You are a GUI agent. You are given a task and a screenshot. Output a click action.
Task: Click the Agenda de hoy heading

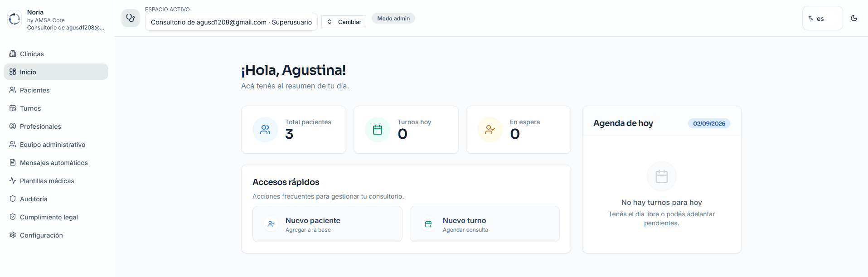point(623,123)
